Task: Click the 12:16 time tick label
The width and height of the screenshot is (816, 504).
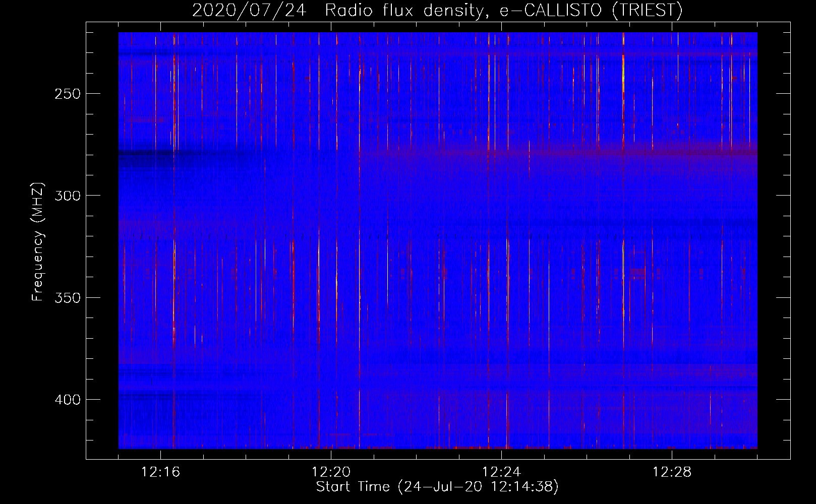Action: 160,472
